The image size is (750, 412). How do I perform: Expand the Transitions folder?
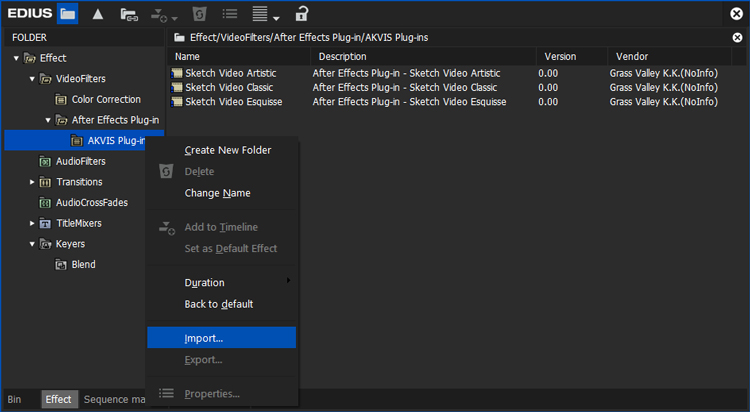tap(32, 182)
